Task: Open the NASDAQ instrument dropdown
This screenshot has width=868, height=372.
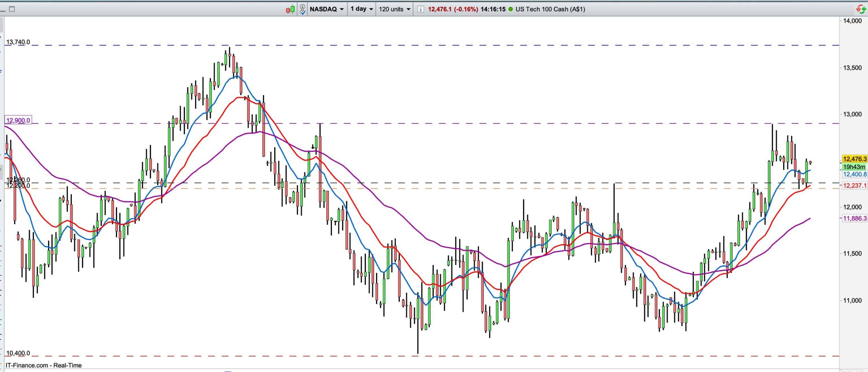Action: coord(327,9)
